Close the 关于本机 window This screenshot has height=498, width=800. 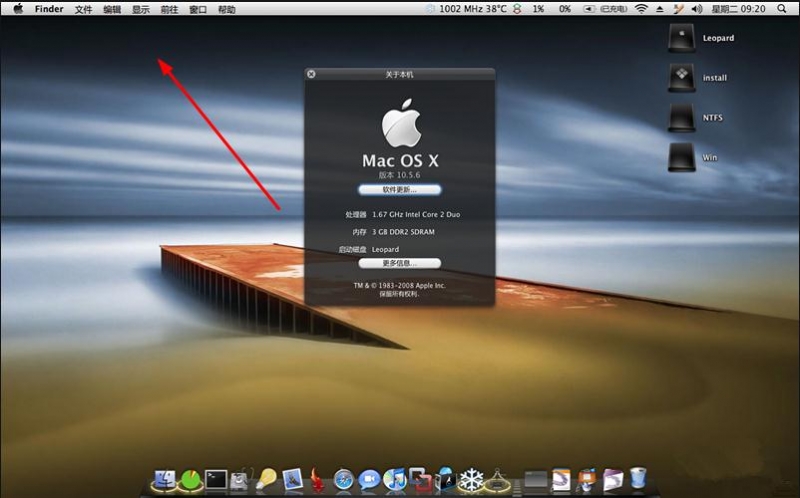point(311,74)
